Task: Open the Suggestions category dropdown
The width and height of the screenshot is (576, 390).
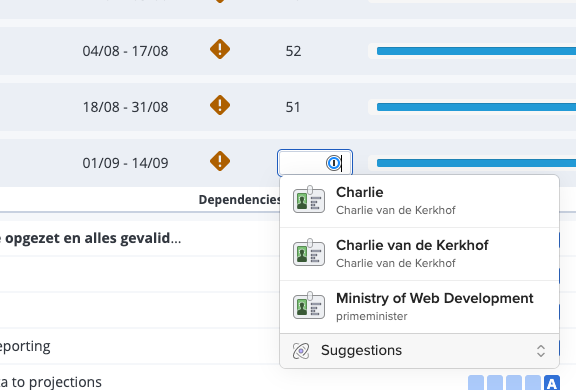Action: click(x=420, y=351)
